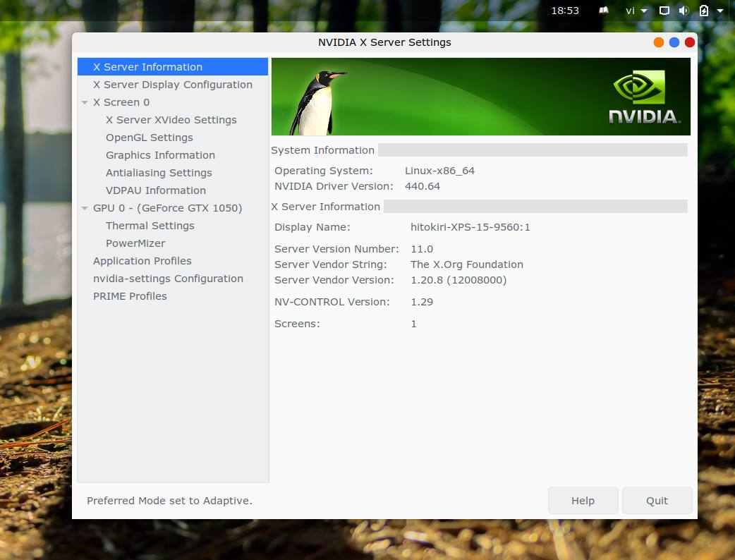Select X Server Information in sidebar
The height and width of the screenshot is (560, 735).
pyautogui.click(x=173, y=67)
